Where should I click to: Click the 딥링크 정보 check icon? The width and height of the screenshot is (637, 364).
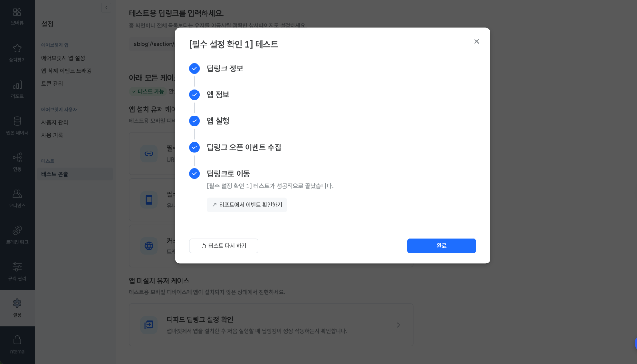point(194,69)
